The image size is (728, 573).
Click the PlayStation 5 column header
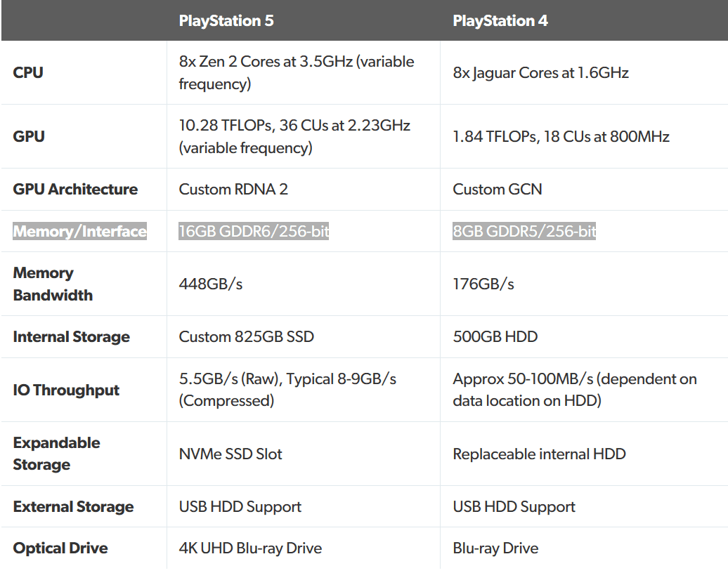click(x=226, y=21)
